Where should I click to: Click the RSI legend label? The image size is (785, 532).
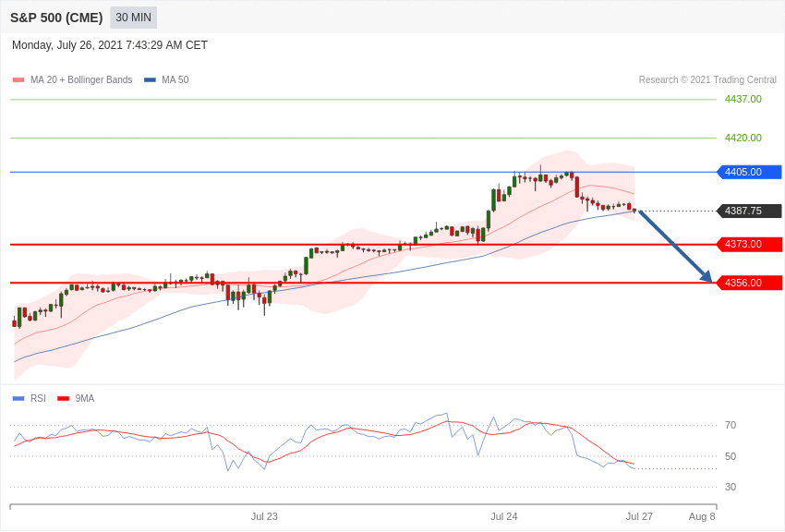(x=38, y=398)
